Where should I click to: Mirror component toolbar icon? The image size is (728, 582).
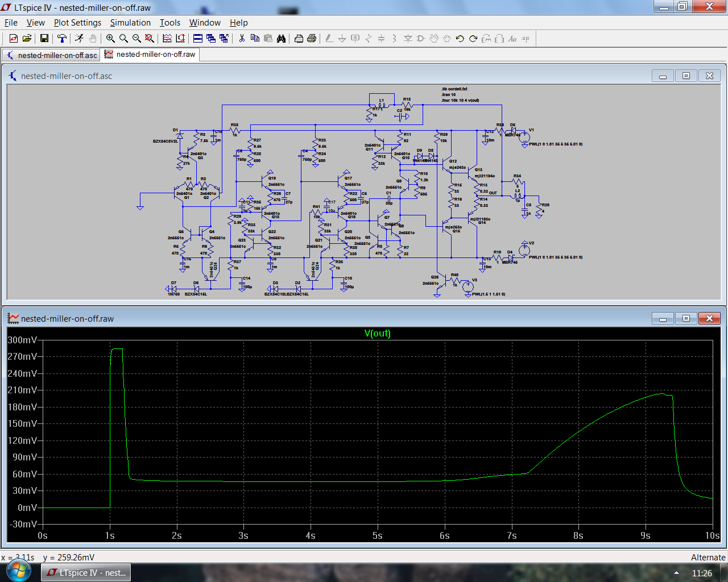click(x=499, y=39)
